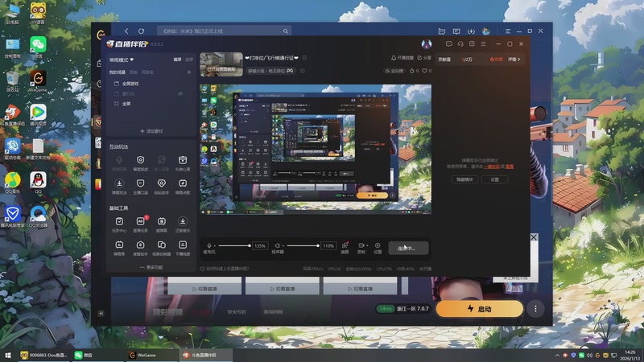Toggle visibility eye of 窗口化 source
The image size is (644, 362).
click(180, 93)
